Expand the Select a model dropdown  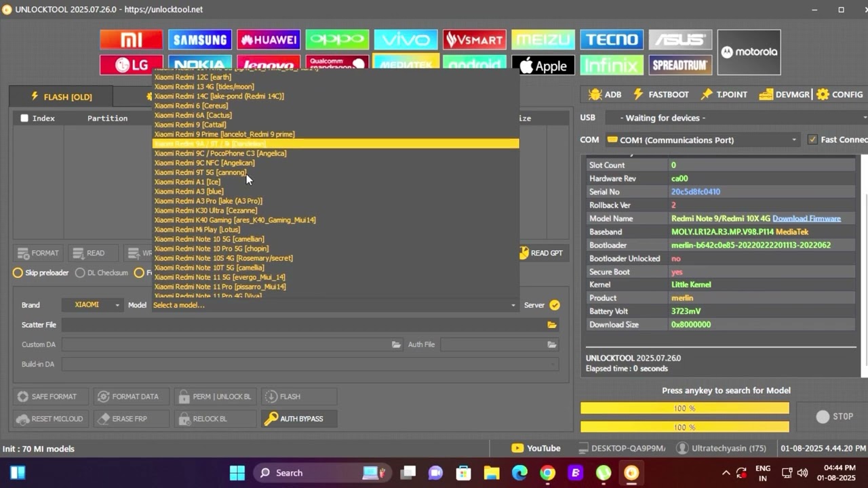[334, 305]
